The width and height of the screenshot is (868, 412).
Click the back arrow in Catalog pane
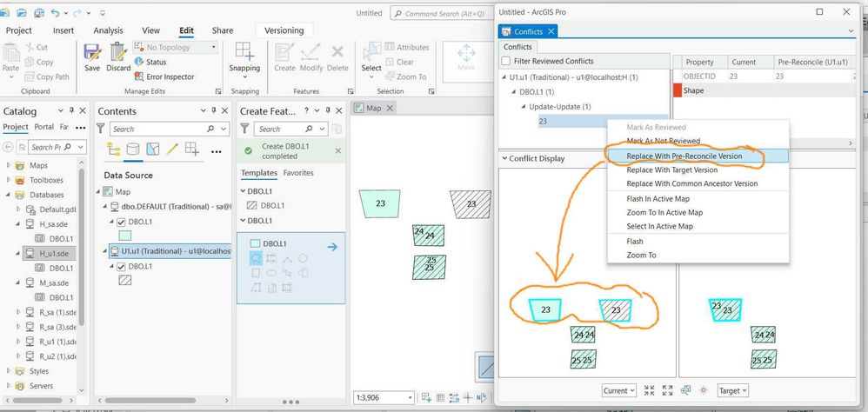click(9, 147)
